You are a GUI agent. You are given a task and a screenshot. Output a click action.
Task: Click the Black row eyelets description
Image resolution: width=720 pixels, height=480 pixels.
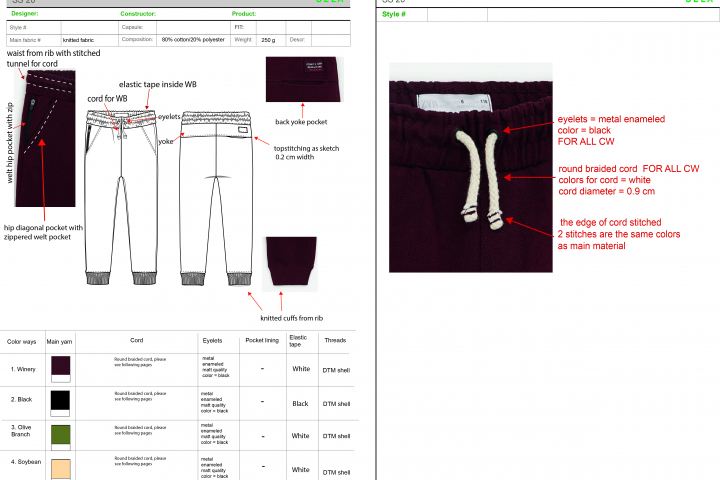214,402
